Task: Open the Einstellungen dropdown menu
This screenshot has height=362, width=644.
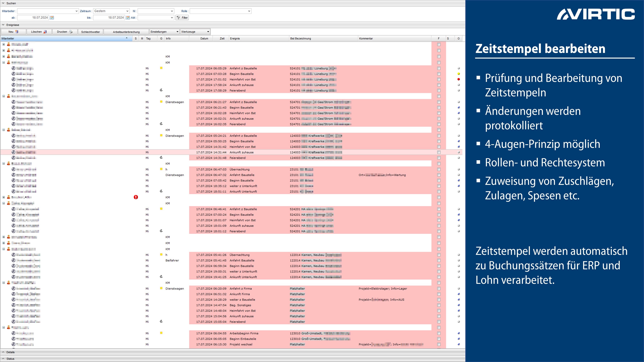Action: point(165,32)
